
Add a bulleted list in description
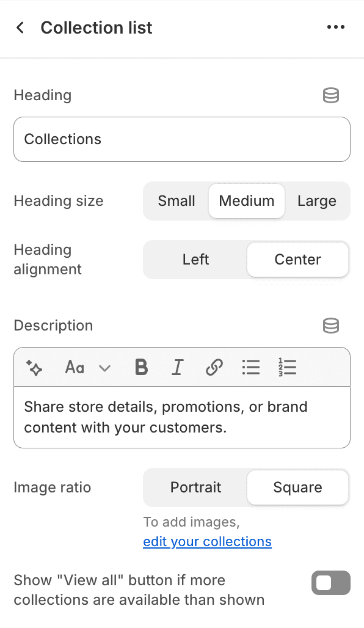point(251,367)
